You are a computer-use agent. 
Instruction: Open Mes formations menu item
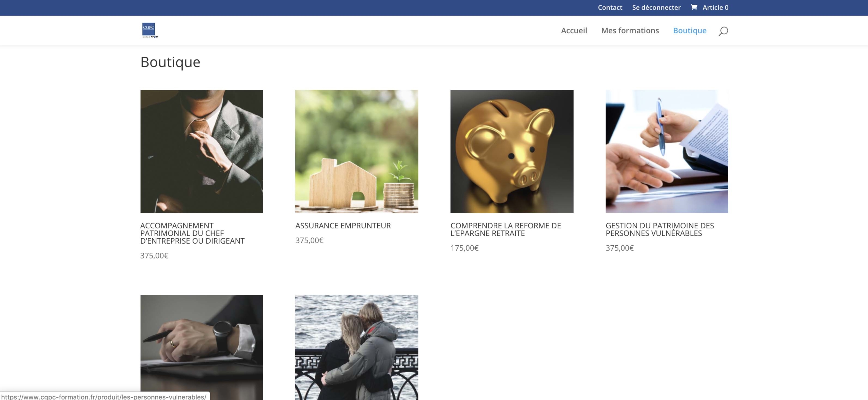(x=630, y=31)
